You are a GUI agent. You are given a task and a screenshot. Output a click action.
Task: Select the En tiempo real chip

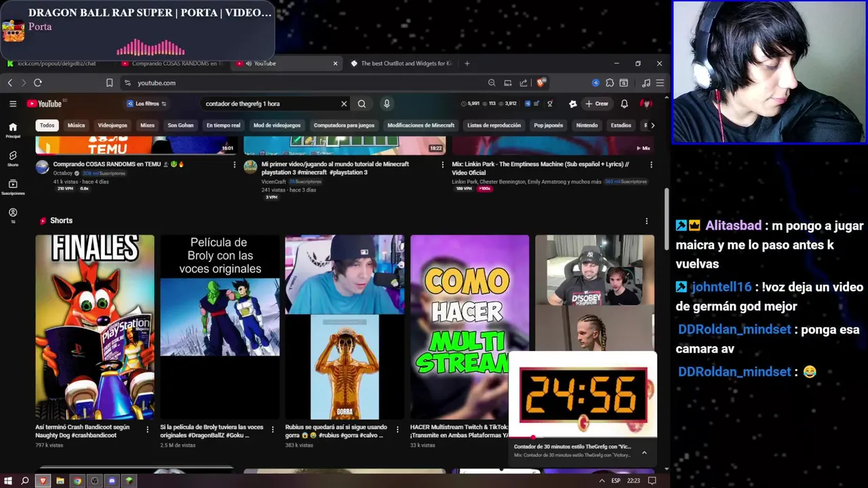click(224, 125)
